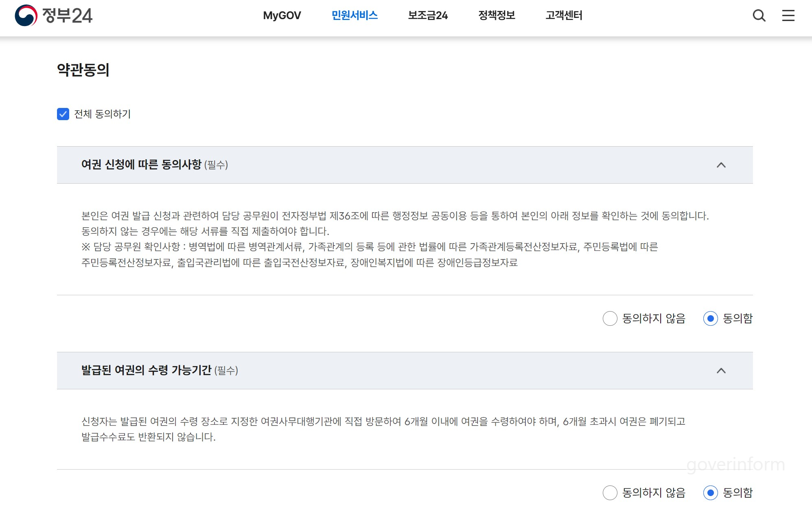
Task: Collapse 여권 신청에 따른 동의사항 section chevron
Action: 721,165
